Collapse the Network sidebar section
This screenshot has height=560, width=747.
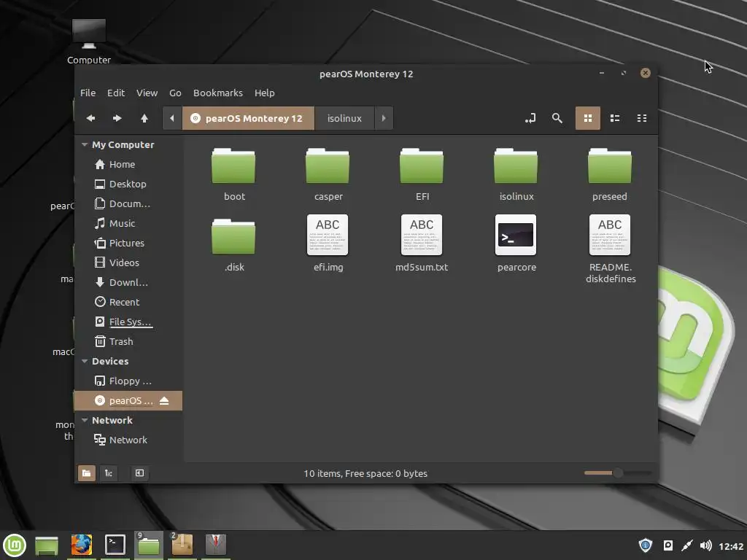click(85, 420)
